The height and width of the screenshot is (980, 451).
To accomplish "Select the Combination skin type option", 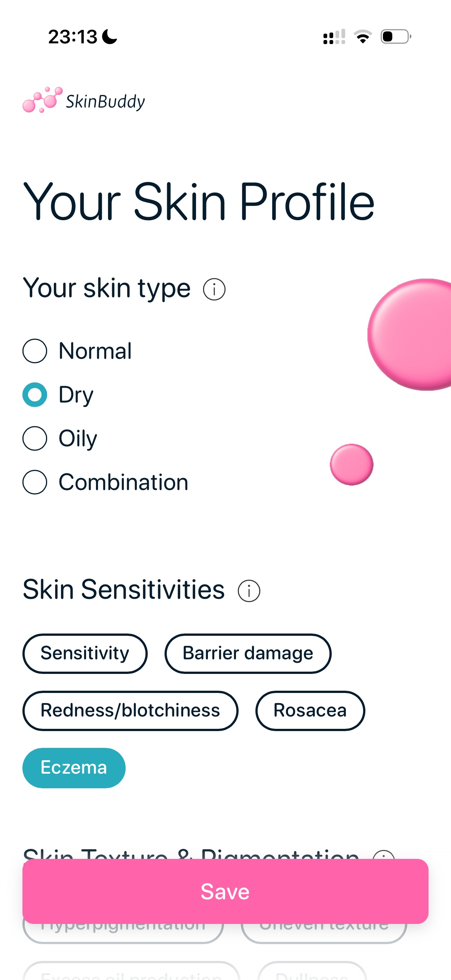I will 35,482.
